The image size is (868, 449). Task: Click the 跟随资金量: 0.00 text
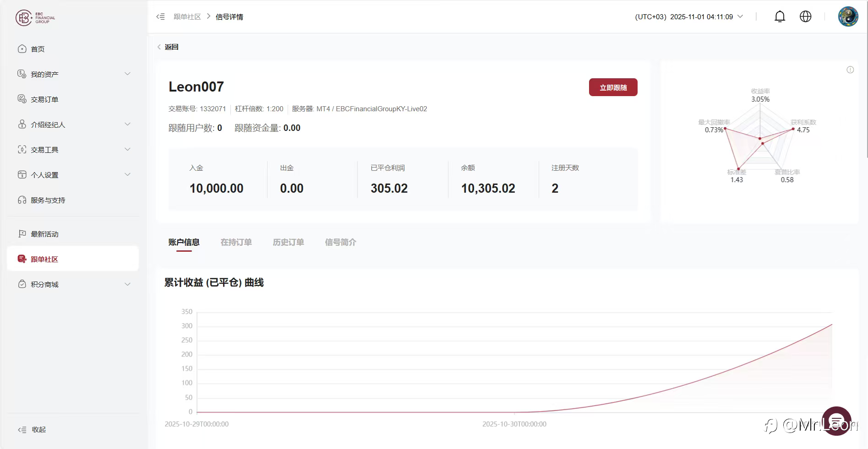click(267, 128)
